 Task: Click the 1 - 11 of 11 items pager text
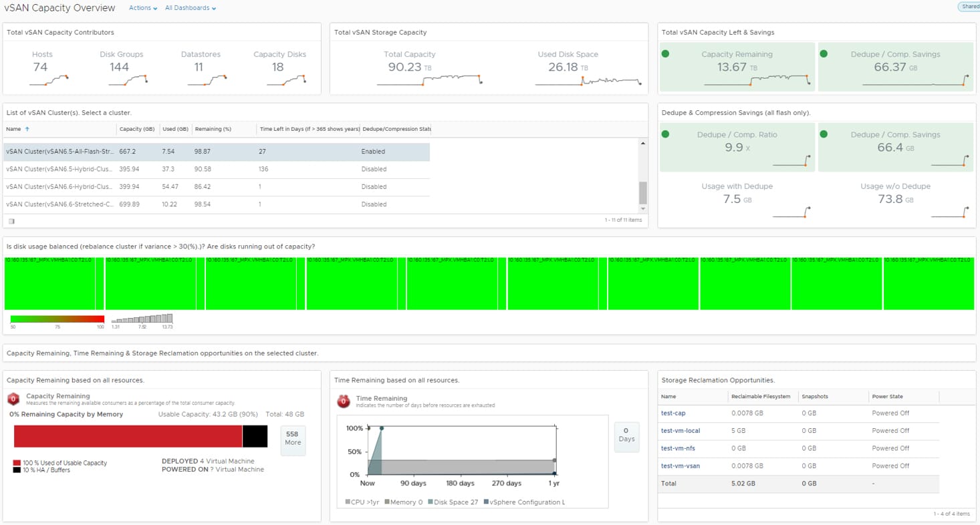[623, 220]
